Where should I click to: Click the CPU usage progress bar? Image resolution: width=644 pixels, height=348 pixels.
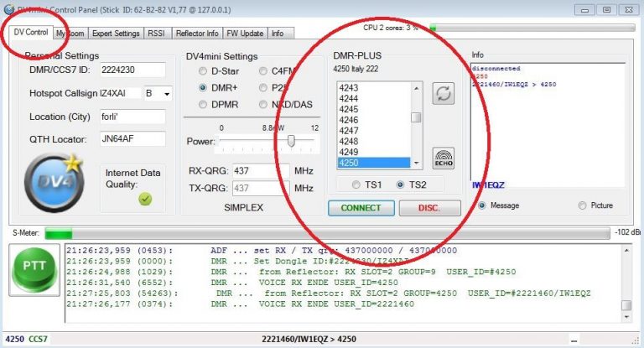point(532,28)
